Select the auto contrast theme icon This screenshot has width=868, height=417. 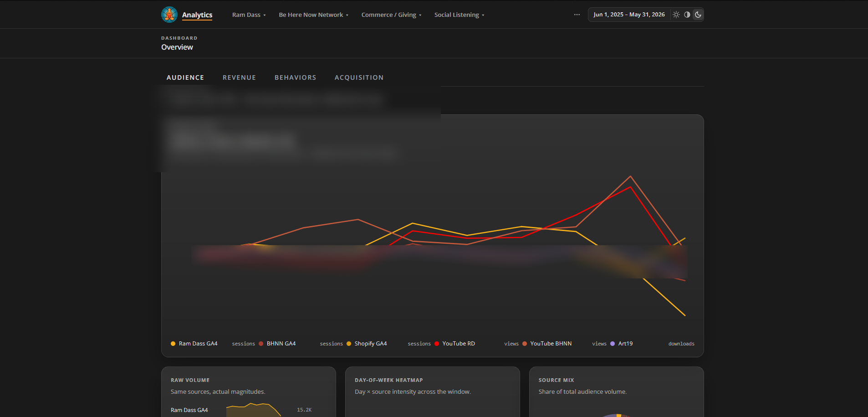pos(687,15)
